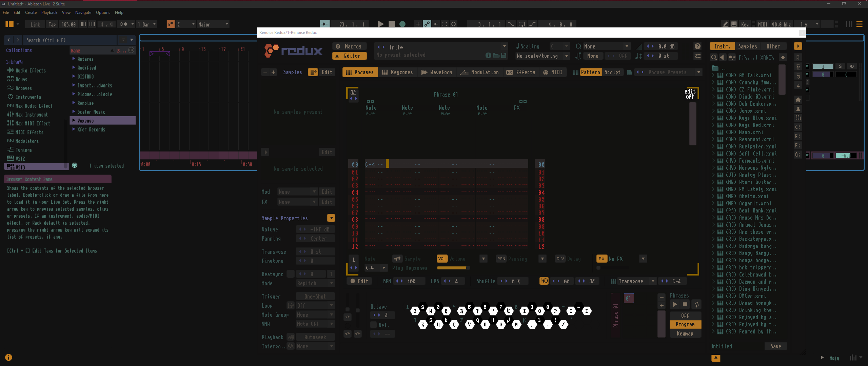Toggle the Vel. checkbox
This screenshot has height=366, width=868.
click(x=374, y=325)
